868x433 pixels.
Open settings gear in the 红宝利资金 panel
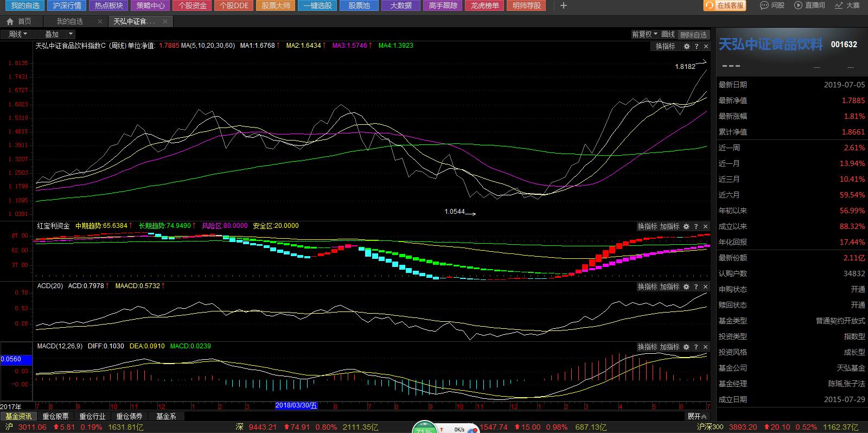686,227
